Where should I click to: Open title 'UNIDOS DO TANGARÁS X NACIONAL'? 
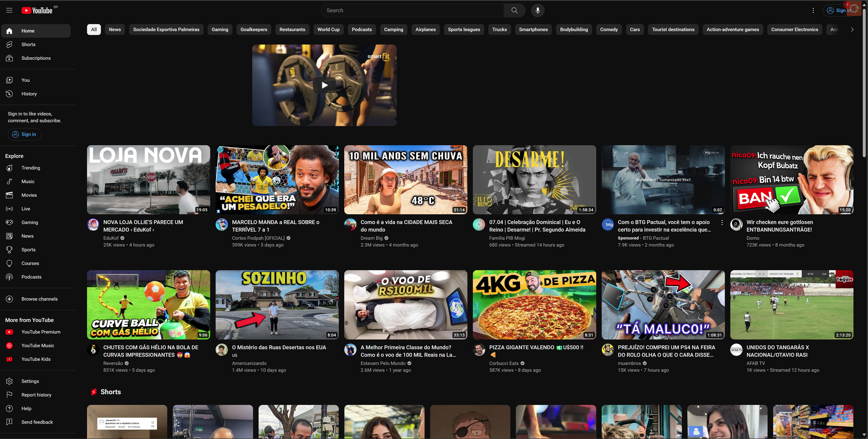click(x=778, y=351)
